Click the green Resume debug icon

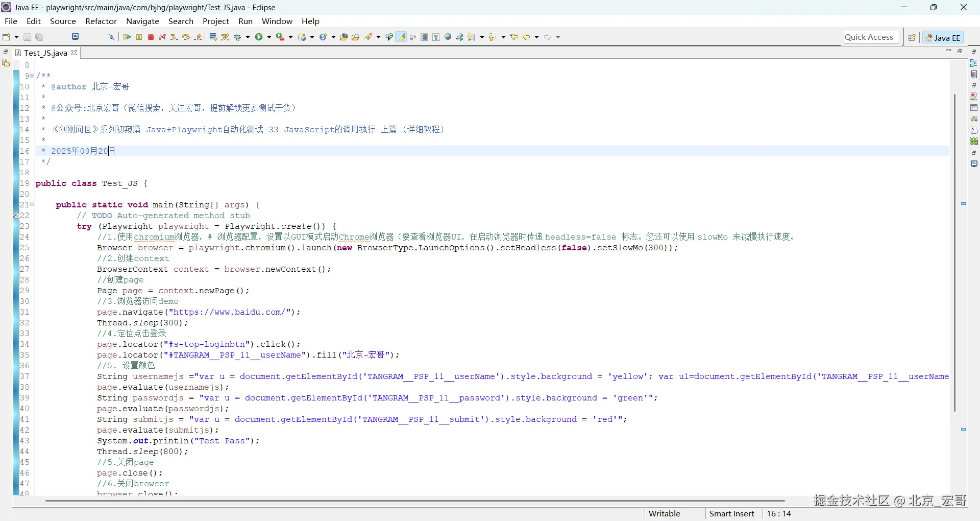[127, 37]
